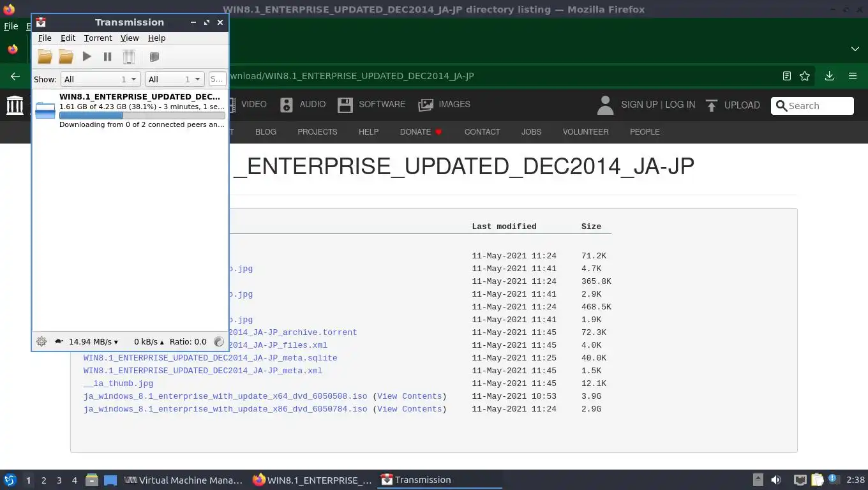Go back in Firefox with the arrow button
This screenshot has height=490, width=868.
(15, 76)
